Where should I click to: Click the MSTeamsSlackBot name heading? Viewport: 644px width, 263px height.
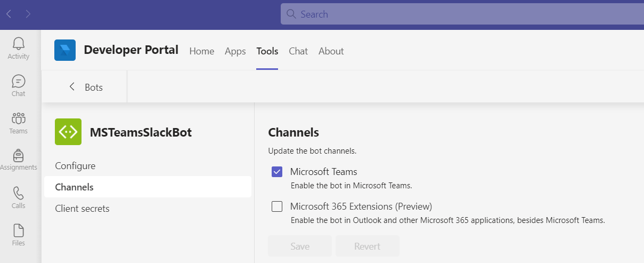click(x=141, y=132)
